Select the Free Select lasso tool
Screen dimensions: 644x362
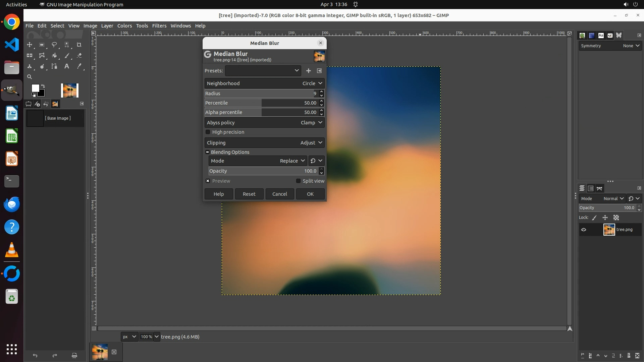point(54,45)
